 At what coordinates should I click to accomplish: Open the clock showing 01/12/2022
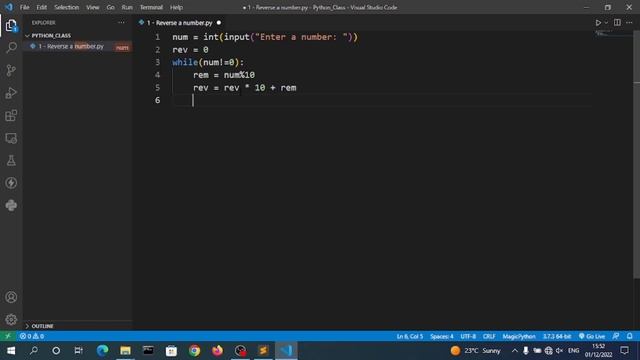[x=598, y=351]
